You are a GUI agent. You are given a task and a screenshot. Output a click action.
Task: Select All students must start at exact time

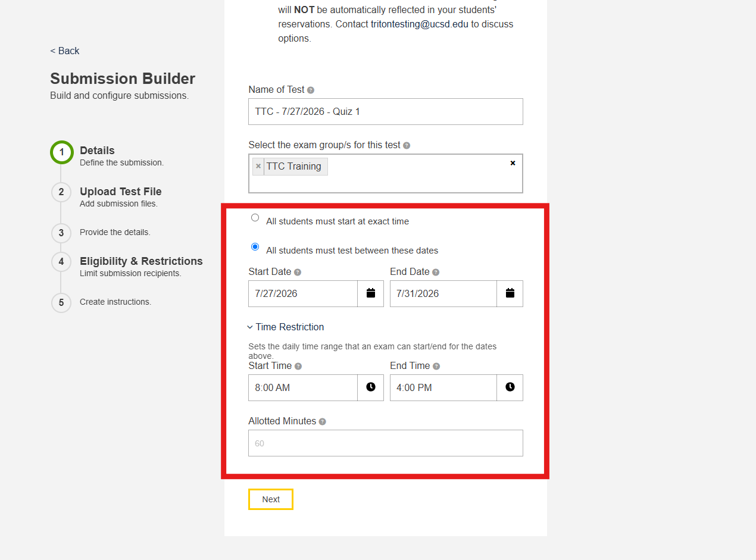coord(255,218)
